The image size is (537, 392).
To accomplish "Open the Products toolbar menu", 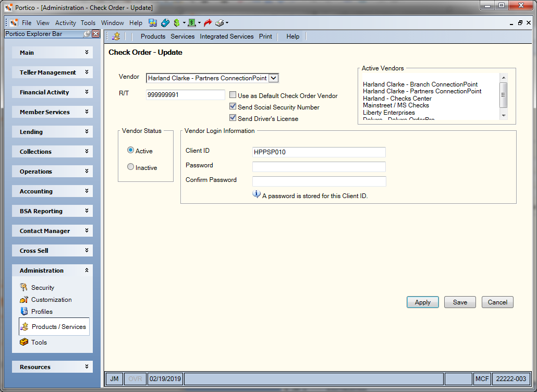I will [153, 36].
